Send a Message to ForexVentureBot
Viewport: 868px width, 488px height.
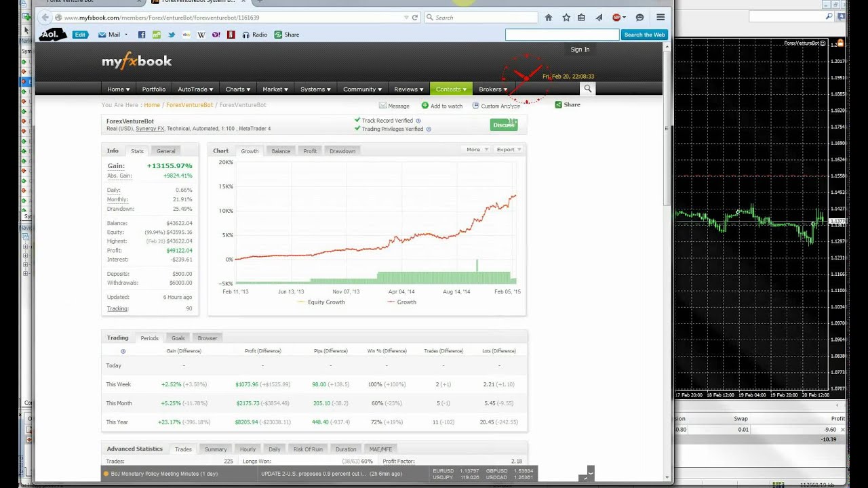[x=394, y=106]
